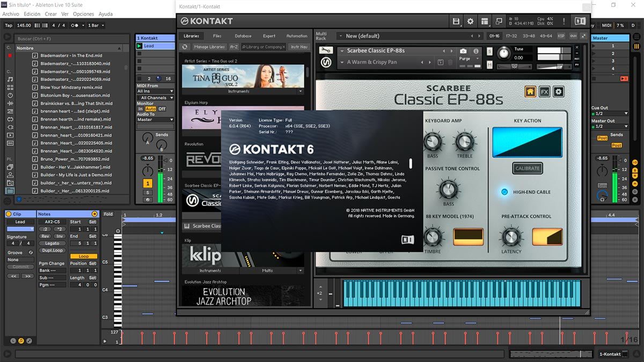Click the Legato button
The image size is (644, 362).
52,243
